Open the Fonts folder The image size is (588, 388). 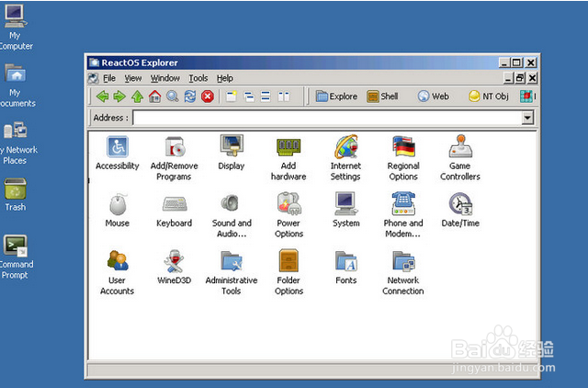345,268
